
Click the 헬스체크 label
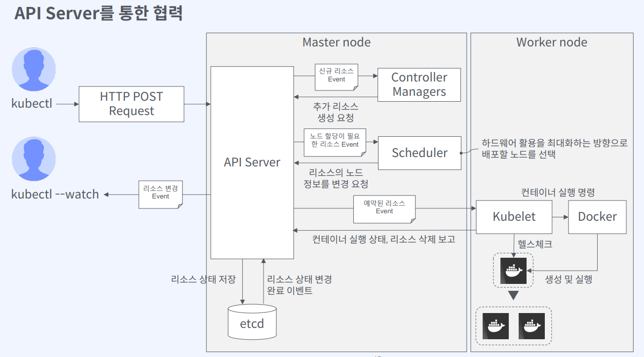pos(535,244)
